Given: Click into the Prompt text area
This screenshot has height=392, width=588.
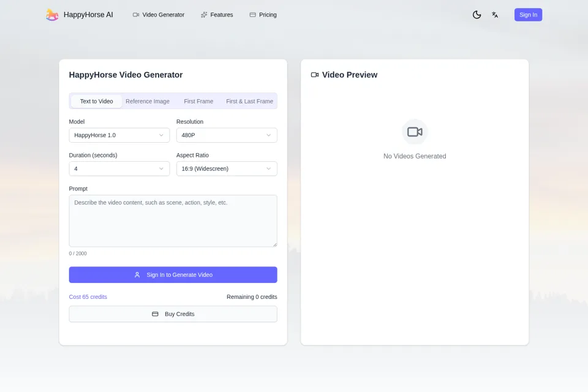Looking at the screenshot, I should 173,221.
